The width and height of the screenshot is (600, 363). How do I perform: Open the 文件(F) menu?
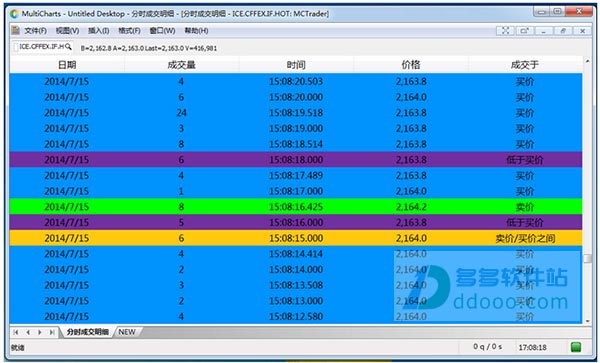tap(35, 31)
